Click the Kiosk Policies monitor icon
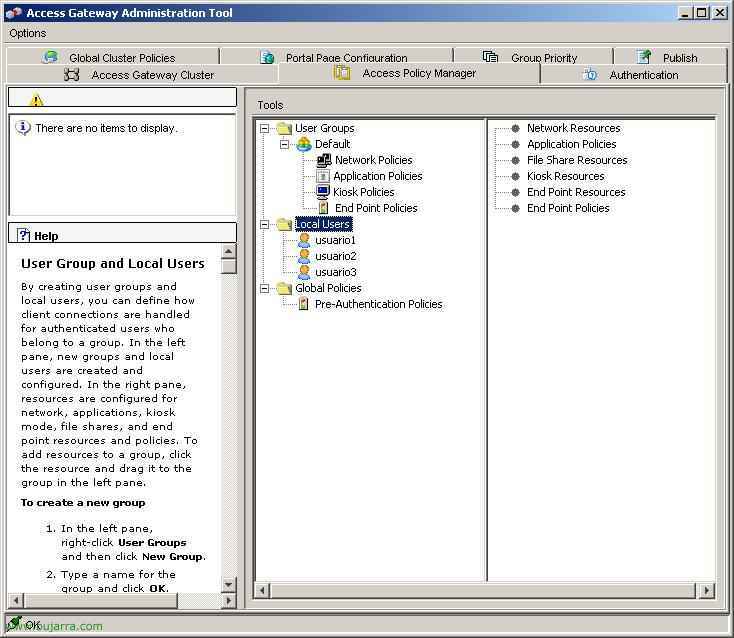Image resolution: width=734 pixels, height=638 pixels. pos(323,192)
